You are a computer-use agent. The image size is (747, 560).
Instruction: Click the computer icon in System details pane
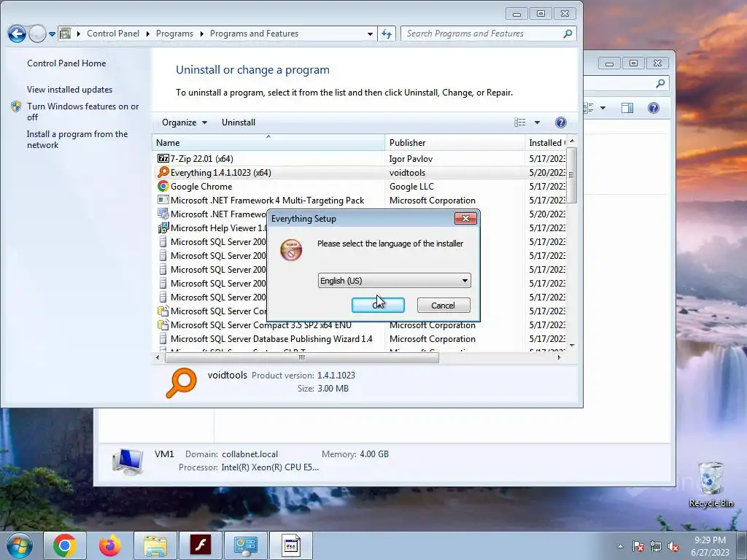[x=128, y=461]
